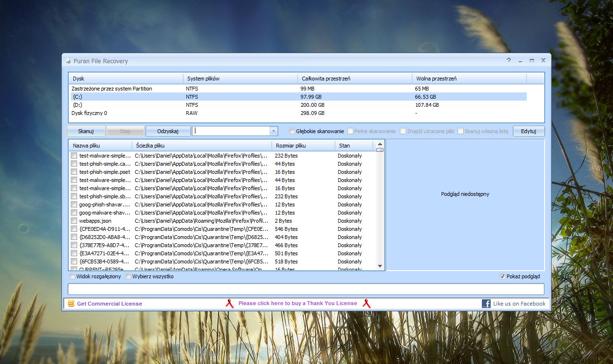Click the 2 Bytes size cell
Screen dimensions: 613x364
tap(284, 221)
